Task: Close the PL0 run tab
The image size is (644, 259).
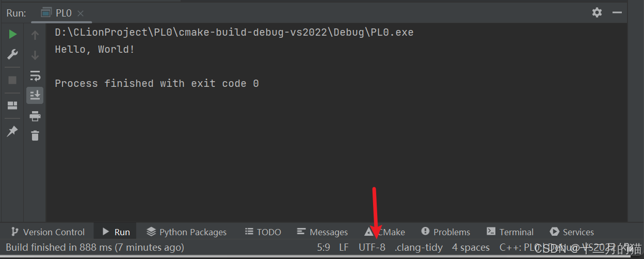Action: (x=80, y=13)
